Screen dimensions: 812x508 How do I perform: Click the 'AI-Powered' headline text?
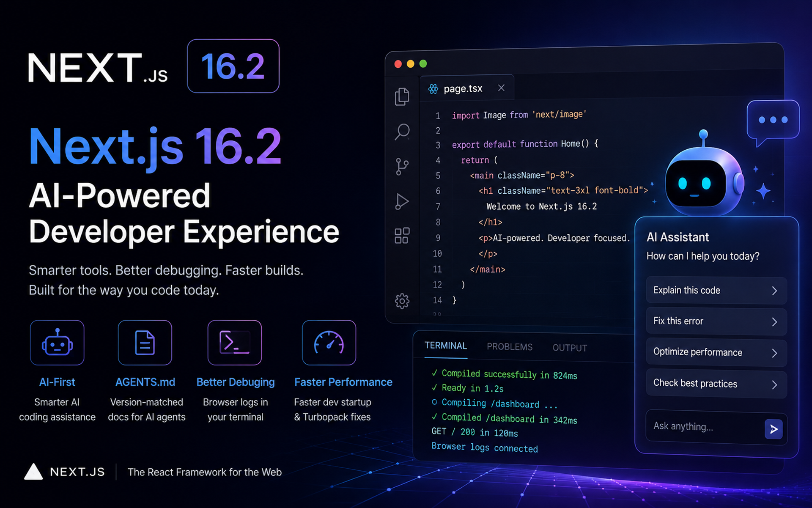pyautogui.click(x=119, y=195)
